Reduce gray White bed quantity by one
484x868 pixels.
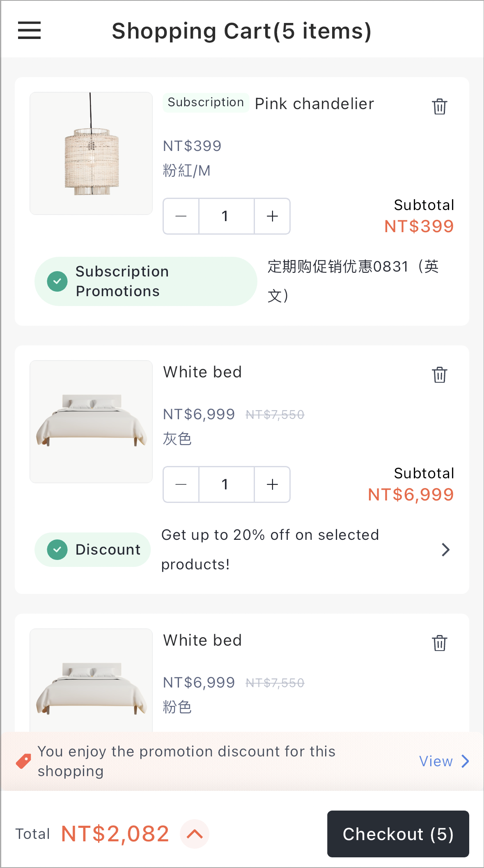point(181,484)
